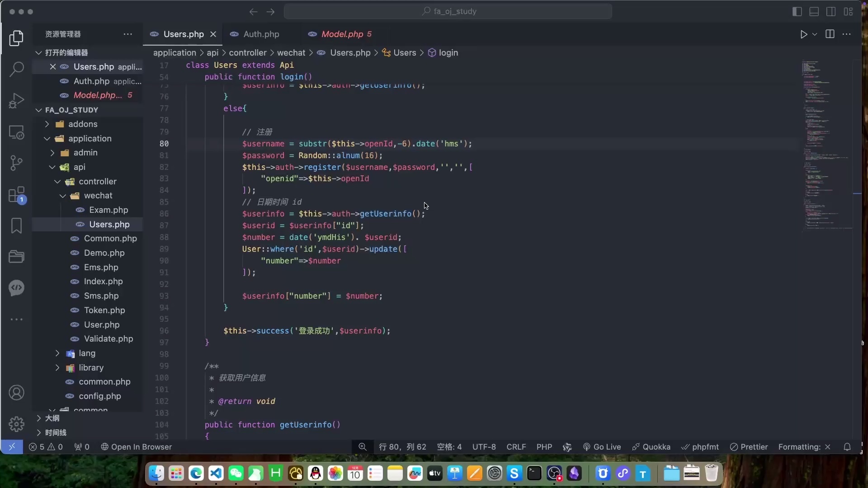Open the Search view in activity bar
This screenshot has width=868, height=488.
[x=17, y=69]
